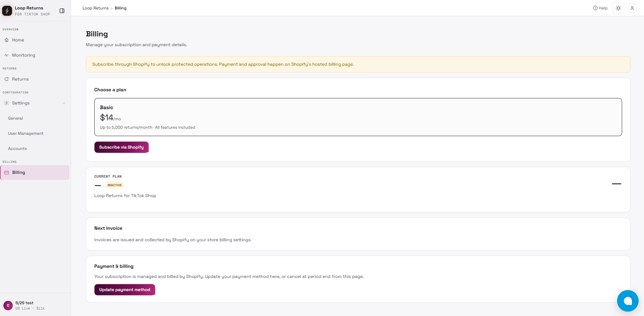644x316 pixels.
Task: Open the chat bubble widget
Action: [628, 301]
